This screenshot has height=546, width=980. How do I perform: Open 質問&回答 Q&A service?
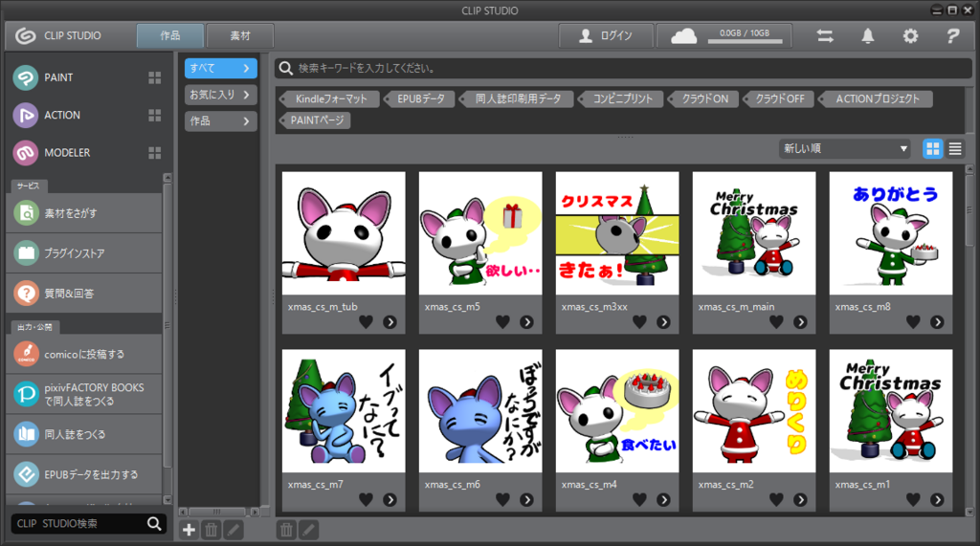point(84,293)
